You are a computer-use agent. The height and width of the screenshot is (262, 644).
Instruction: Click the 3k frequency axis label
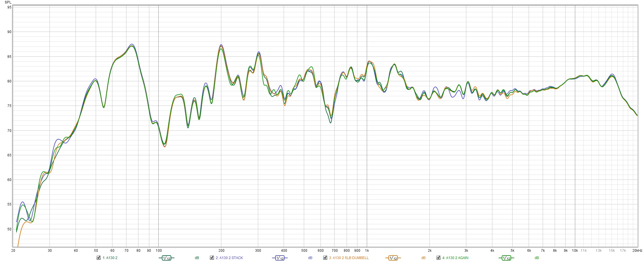[x=466, y=251]
